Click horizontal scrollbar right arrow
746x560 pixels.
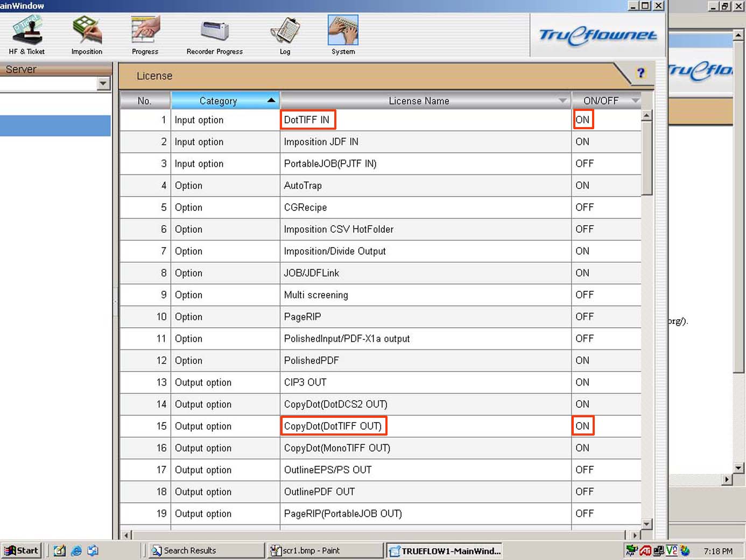tap(635, 535)
